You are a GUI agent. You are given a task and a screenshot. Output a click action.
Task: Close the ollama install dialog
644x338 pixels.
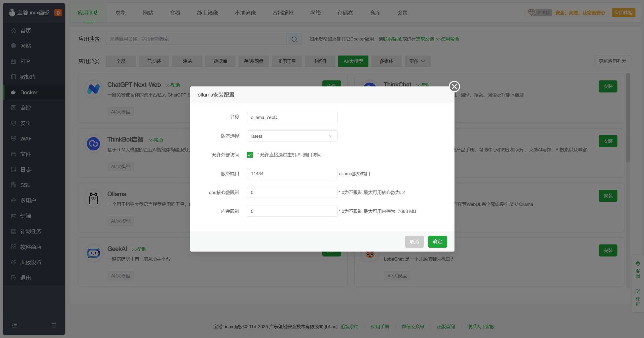[x=454, y=87]
